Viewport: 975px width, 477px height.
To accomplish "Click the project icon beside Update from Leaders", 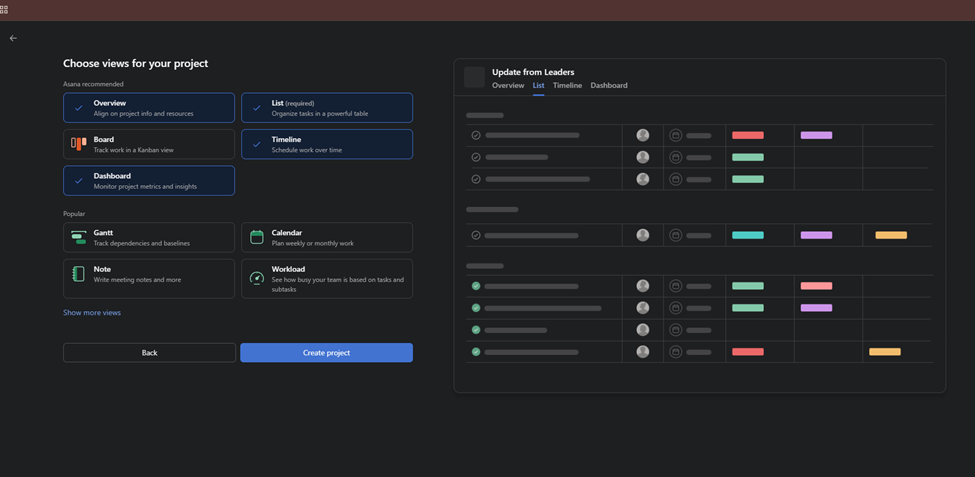I will point(474,77).
